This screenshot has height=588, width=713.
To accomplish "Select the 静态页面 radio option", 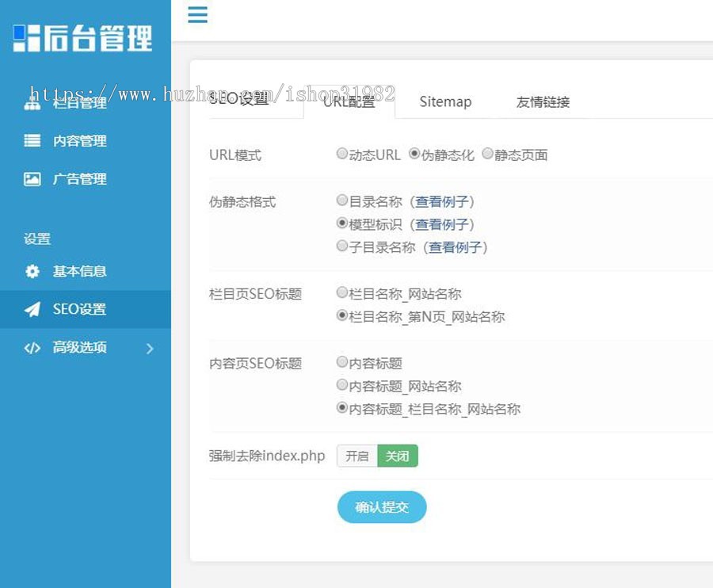I will pyautogui.click(x=487, y=154).
